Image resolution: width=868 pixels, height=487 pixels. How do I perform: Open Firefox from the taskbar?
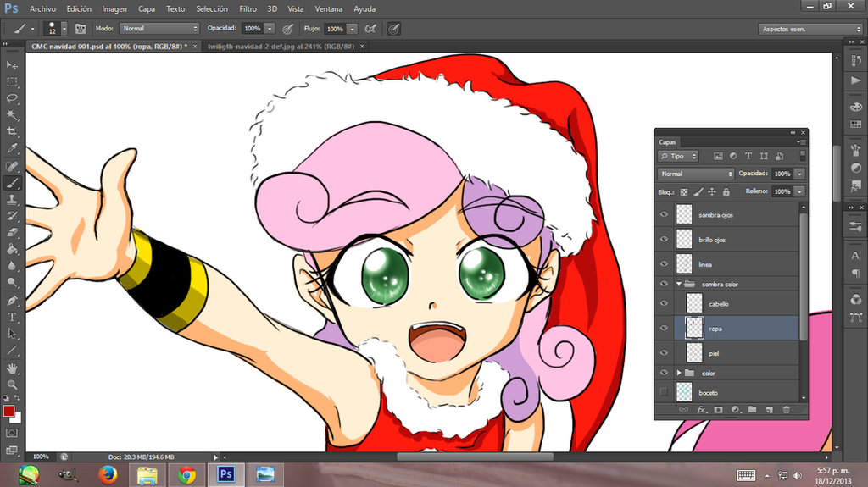[108, 475]
